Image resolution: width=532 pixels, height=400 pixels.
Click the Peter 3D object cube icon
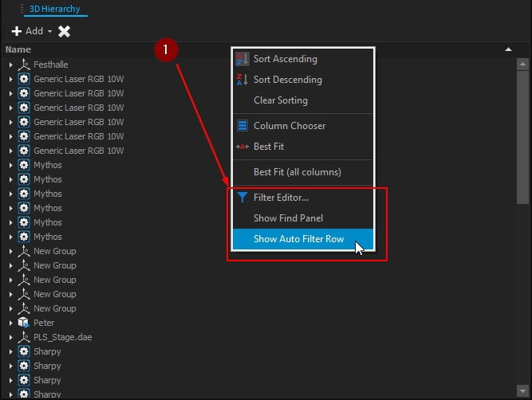tap(24, 323)
